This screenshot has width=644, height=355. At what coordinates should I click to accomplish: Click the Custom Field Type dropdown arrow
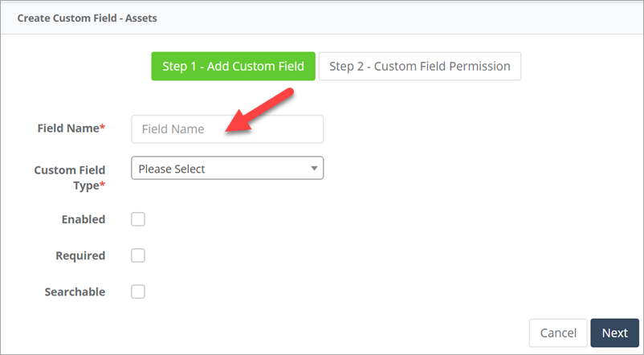tap(314, 169)
